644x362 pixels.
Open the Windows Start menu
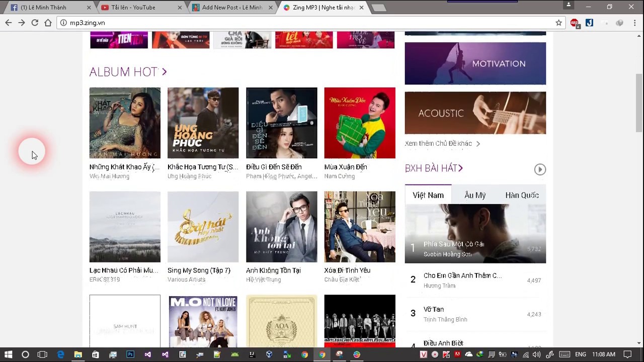point(8,354)
